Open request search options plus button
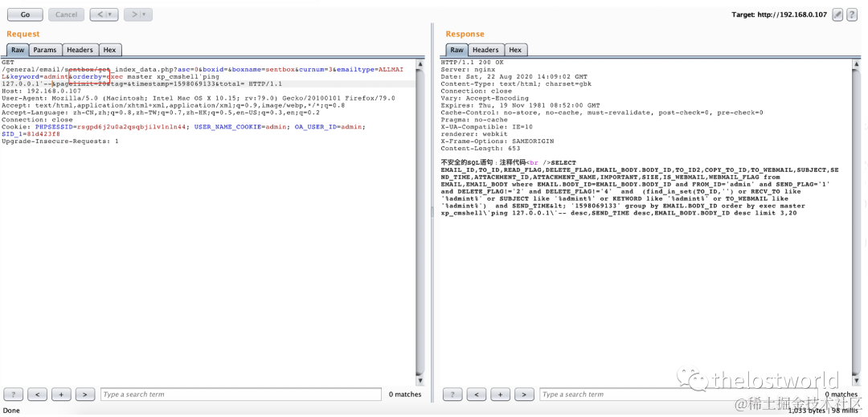The height and width of the screenshot is (417, 868). pyautogui.click(x=61, y=395)
